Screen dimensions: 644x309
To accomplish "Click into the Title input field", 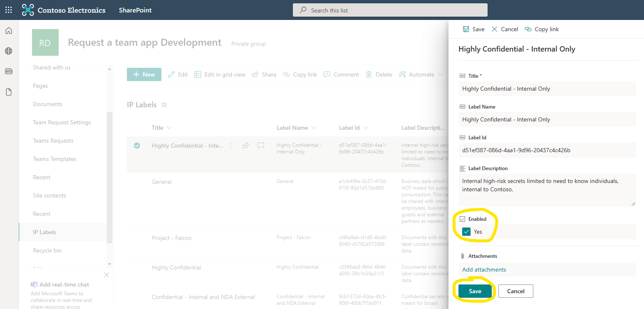I will (x=547, y=89).
